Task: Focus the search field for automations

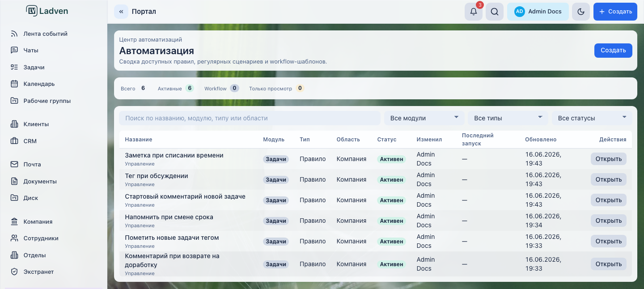Action: pos(250,118)
